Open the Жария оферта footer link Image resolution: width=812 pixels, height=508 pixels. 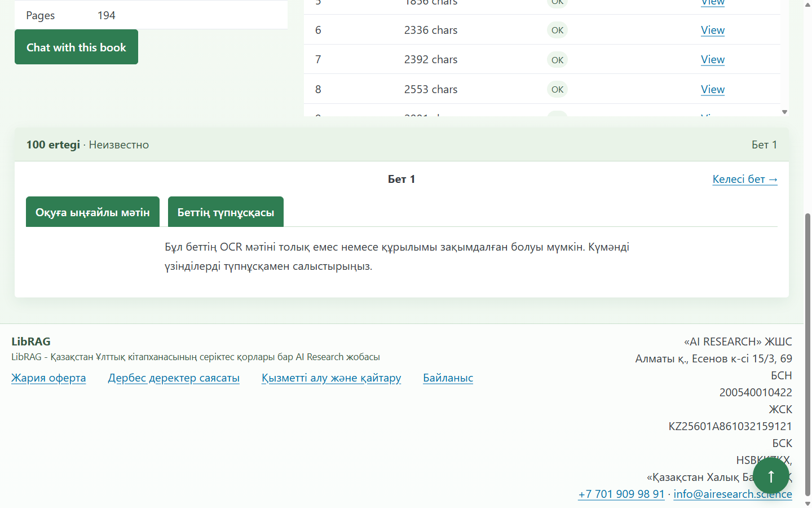pyautogui.click(x=48, y=378)
